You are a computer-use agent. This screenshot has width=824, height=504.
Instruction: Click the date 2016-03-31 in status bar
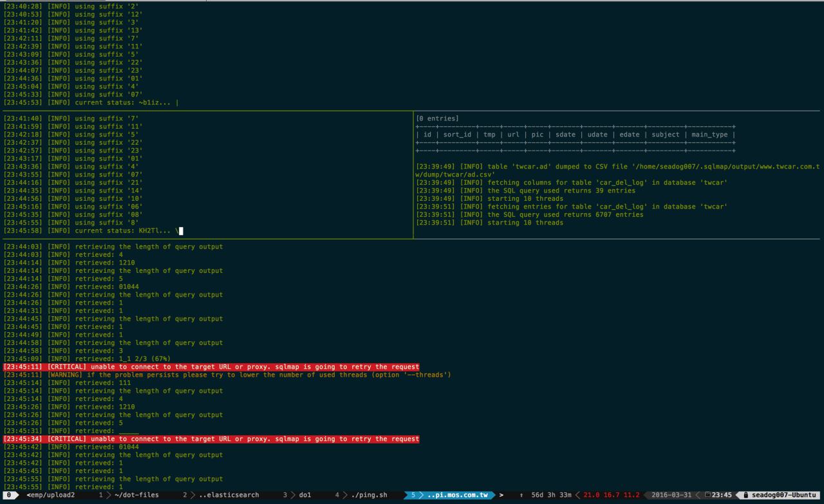[671, 495]
